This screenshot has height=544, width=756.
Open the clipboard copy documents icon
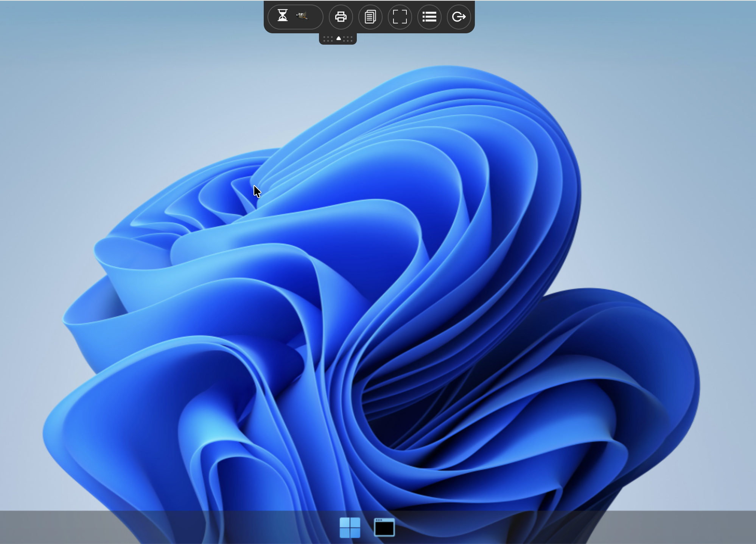pyautogui.click(x=370, y=17)
